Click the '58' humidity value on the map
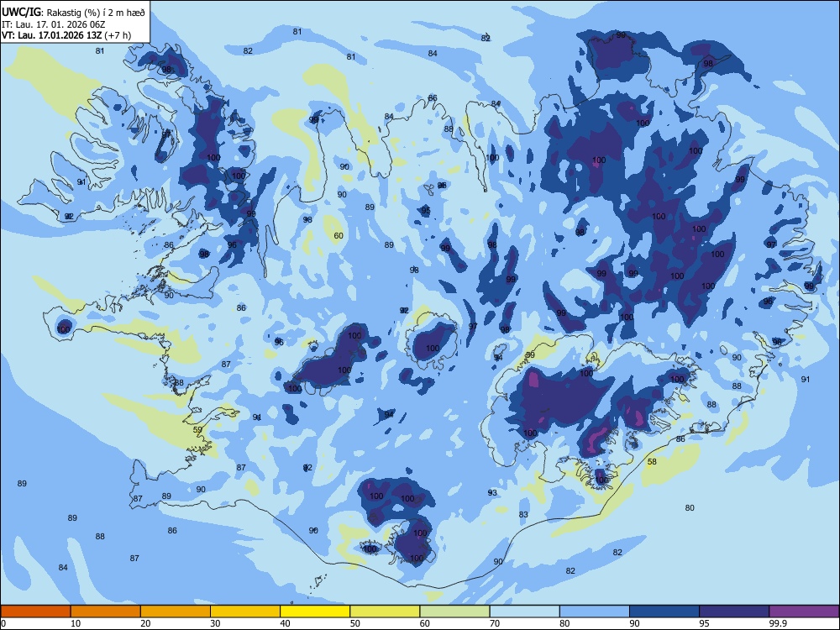The height and width of the screenshot is (630, 840). pos(652,462)
